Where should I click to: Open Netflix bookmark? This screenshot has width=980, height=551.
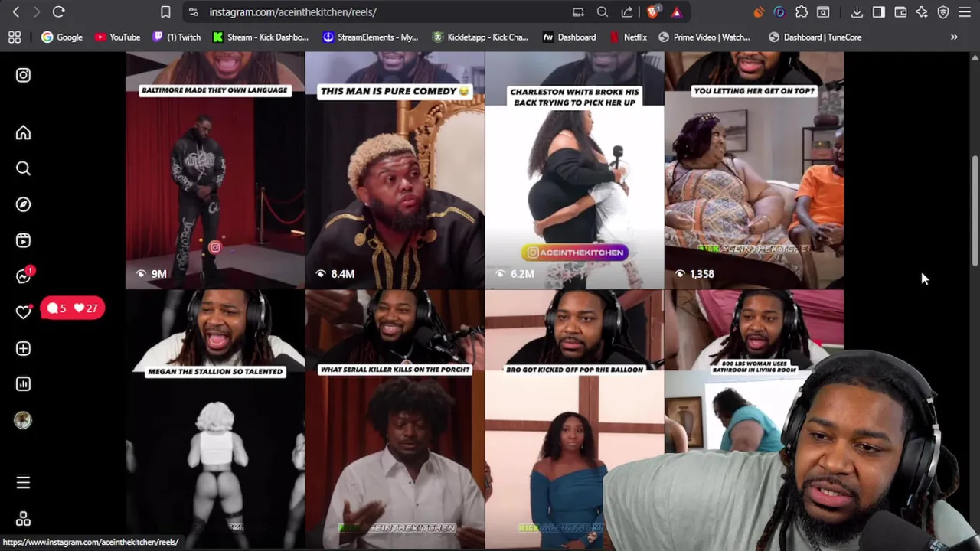pyautogui.click(x=628, y=37)
